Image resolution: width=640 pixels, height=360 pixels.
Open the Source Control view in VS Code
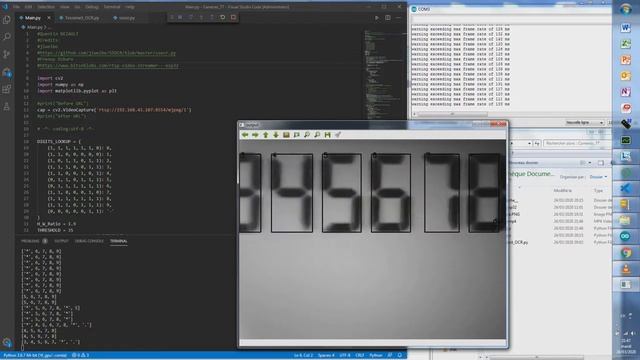tap(7, 54)
